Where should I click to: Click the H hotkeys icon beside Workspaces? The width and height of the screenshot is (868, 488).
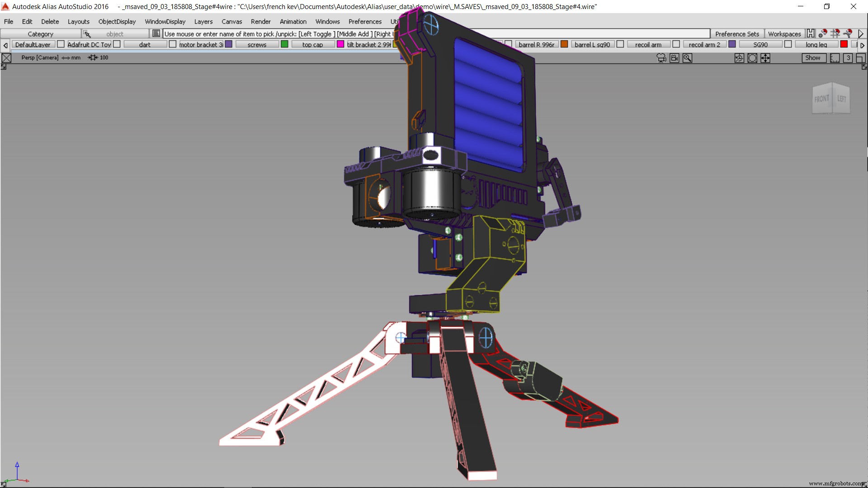[811, 33]
